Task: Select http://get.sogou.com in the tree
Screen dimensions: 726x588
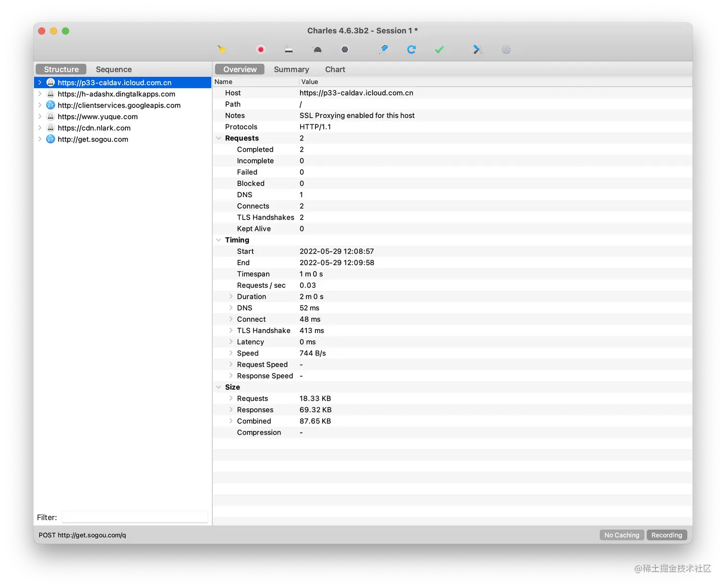Action: pos(93,139)
